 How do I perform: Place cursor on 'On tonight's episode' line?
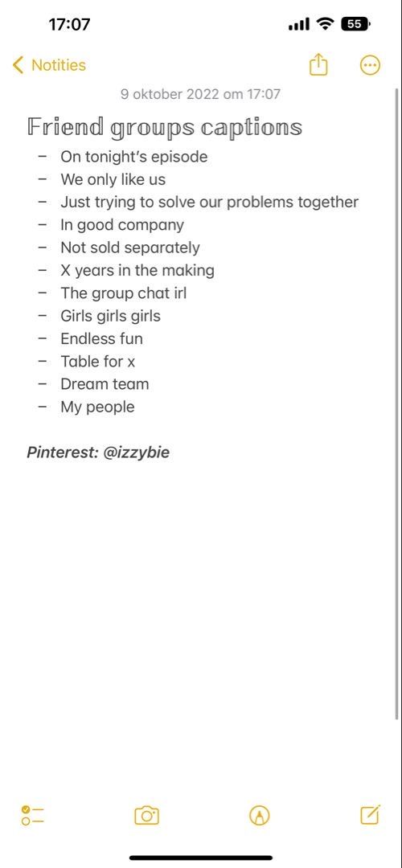(x=134, y=157)
